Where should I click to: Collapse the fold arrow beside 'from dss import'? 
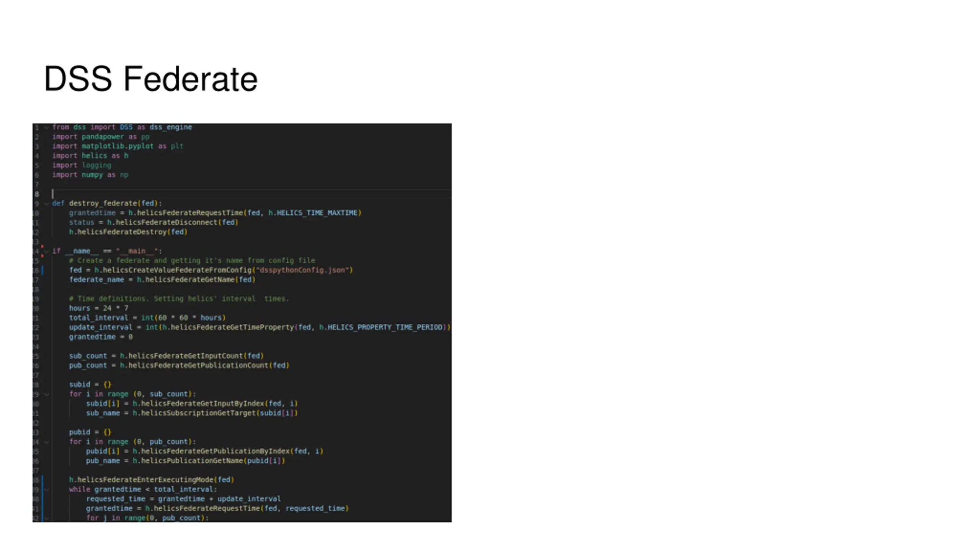click(46, 127)
